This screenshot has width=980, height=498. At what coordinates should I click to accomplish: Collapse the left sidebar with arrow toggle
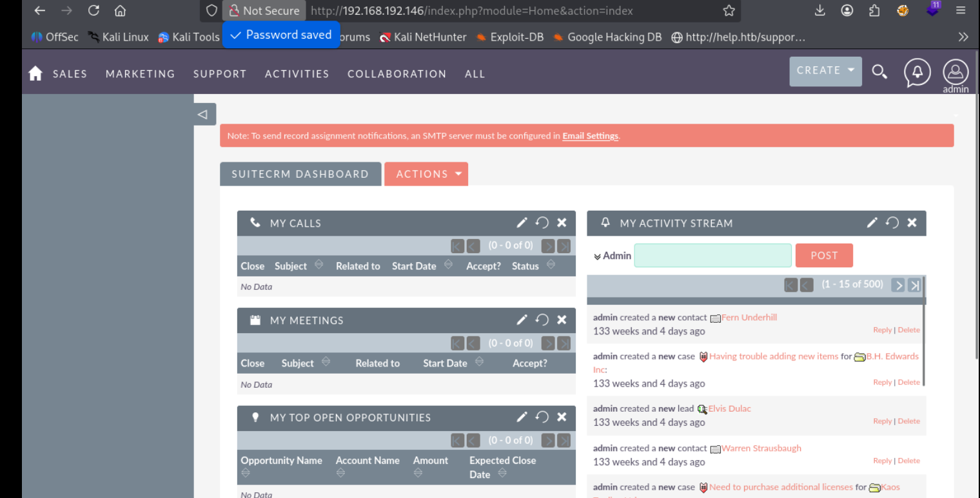tap(203, 115)
